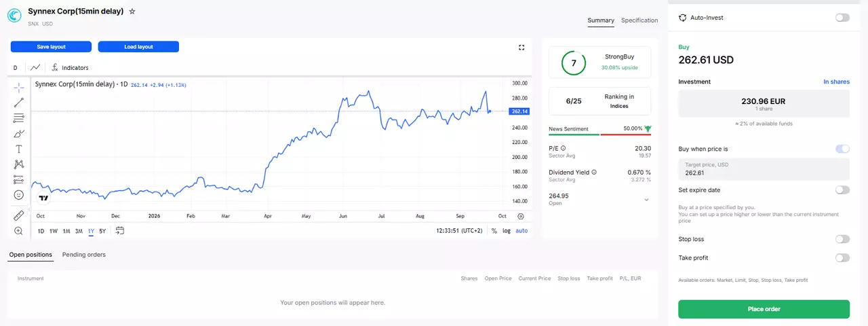This screenshot has height=326, width=868.
Task: Toggle log scale on the chart
Action: click(507, 231)
